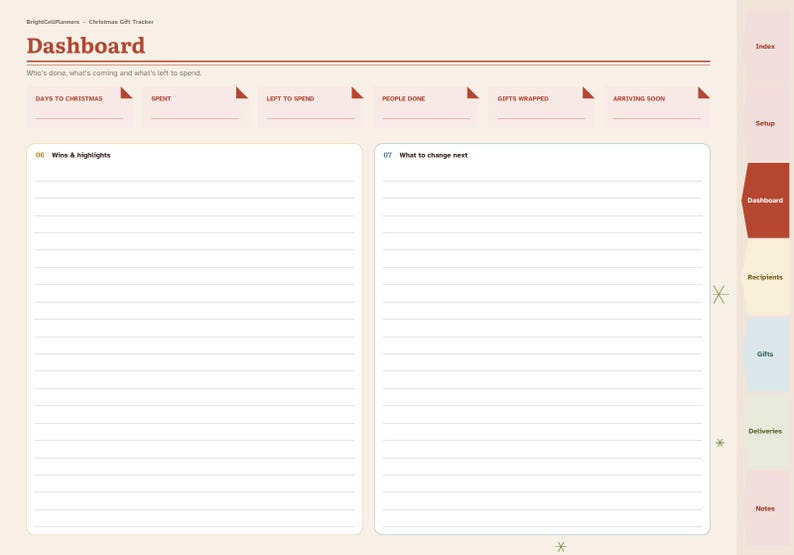Image resolution: width=794 pixels, height=555 pixels.
Task: Click the Wins & highlights section heading
Action: tap(81, 155)
